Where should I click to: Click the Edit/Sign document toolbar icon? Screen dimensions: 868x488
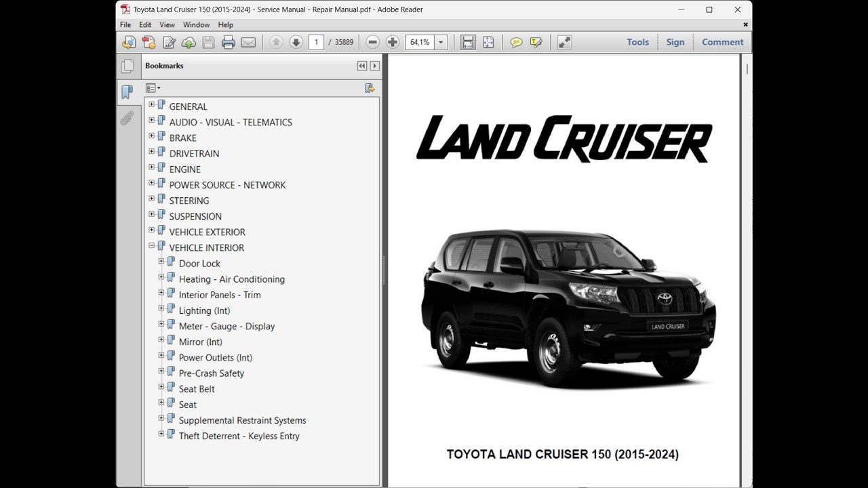pos(169,42)
